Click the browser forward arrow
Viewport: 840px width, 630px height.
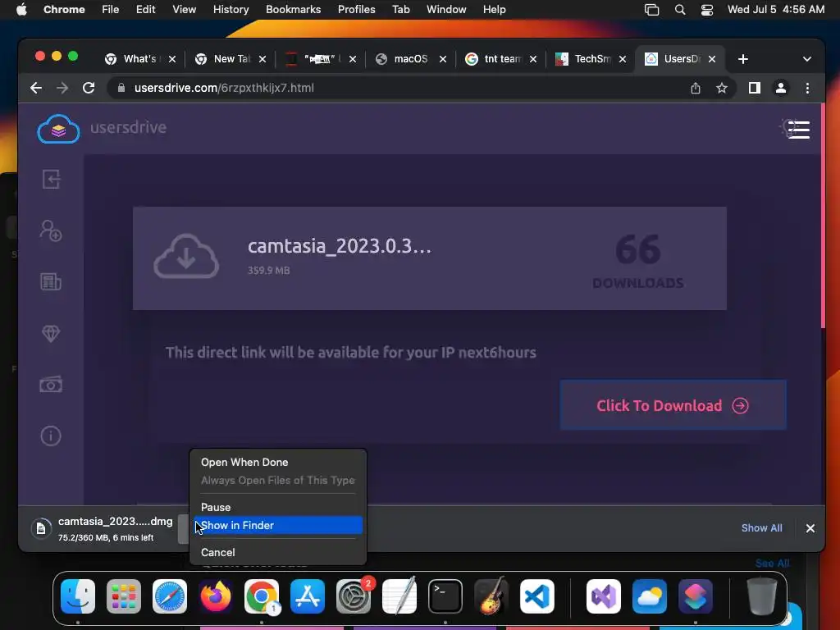pos(62,88)
